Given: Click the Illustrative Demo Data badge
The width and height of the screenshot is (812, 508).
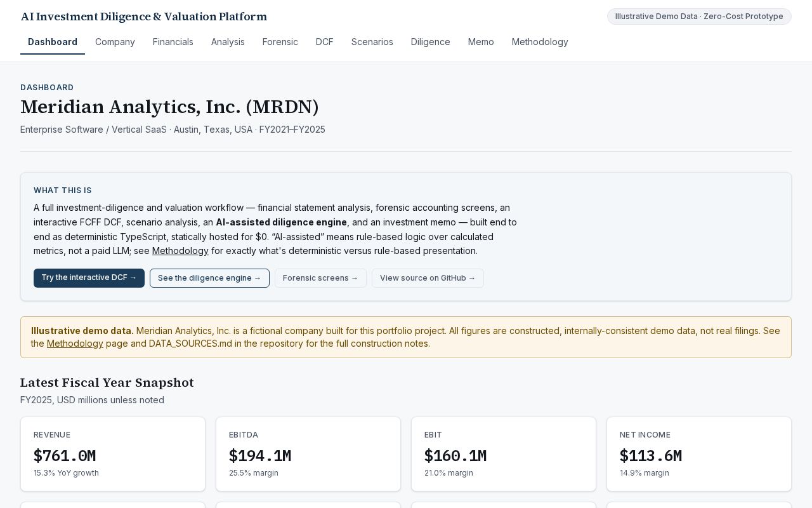Looking at the screenshot, I should pos(699,17).
